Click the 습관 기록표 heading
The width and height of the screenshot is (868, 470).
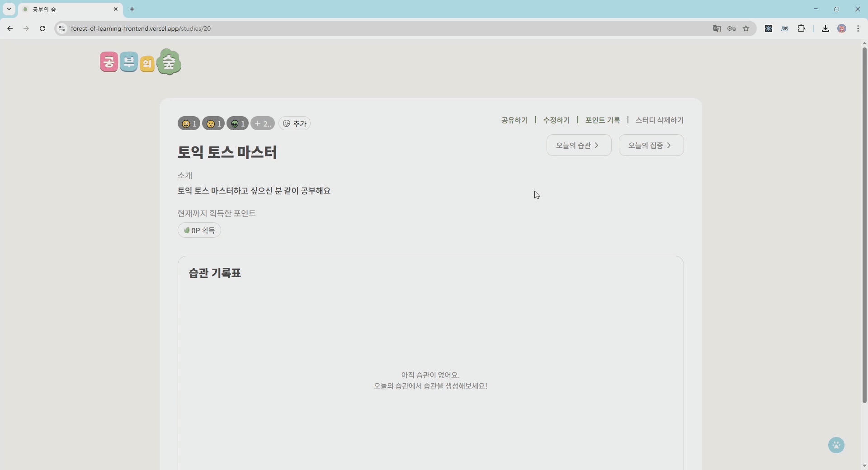(215, 273)
